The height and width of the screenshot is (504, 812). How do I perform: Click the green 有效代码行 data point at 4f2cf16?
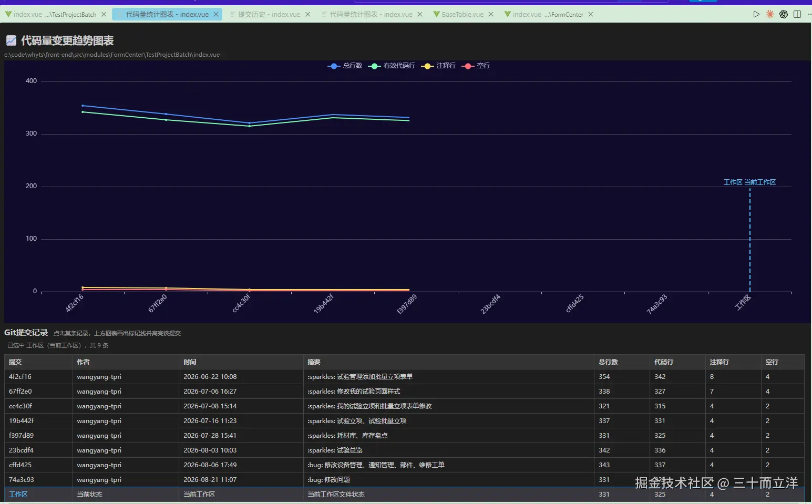[x=83, y=112]
